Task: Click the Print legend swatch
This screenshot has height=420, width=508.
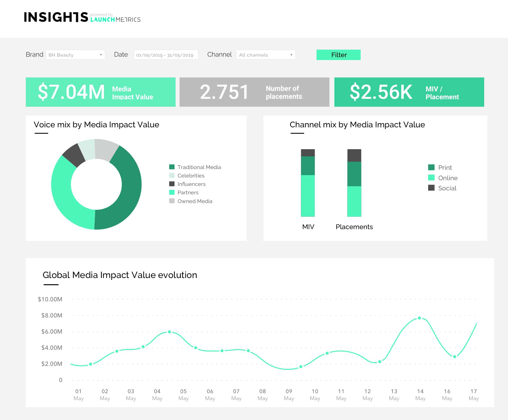Action: point(431,168)
